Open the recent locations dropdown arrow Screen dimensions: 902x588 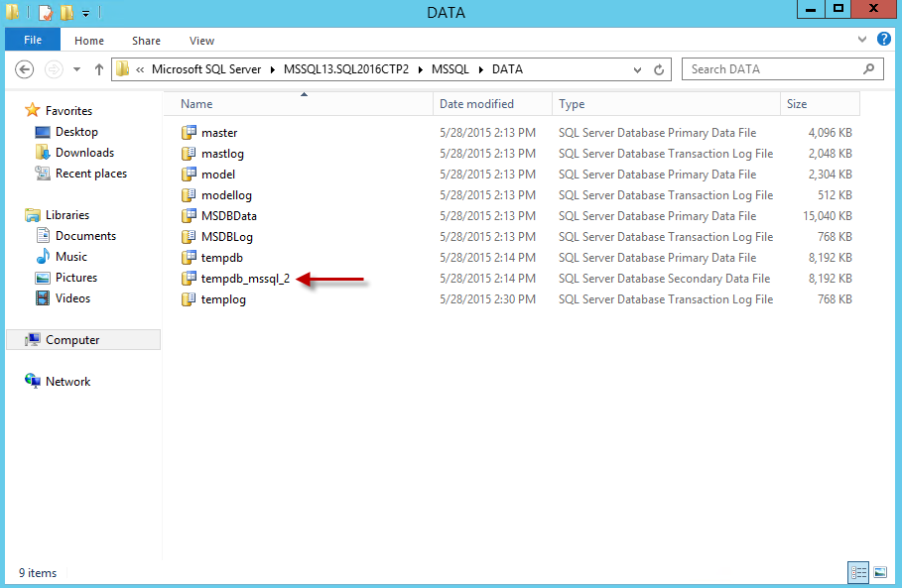[x=76, y=70]
